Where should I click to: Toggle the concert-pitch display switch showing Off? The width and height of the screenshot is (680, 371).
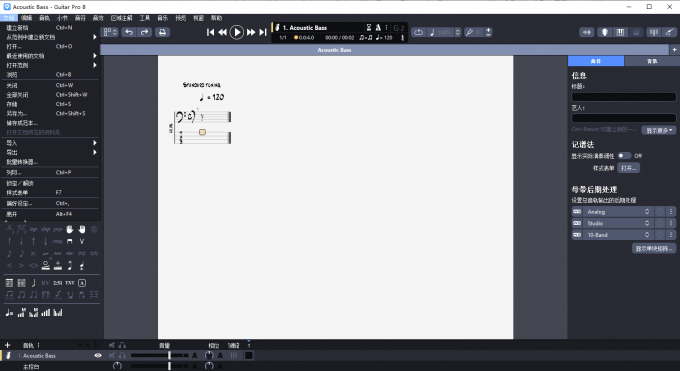(x=624, y=156)
